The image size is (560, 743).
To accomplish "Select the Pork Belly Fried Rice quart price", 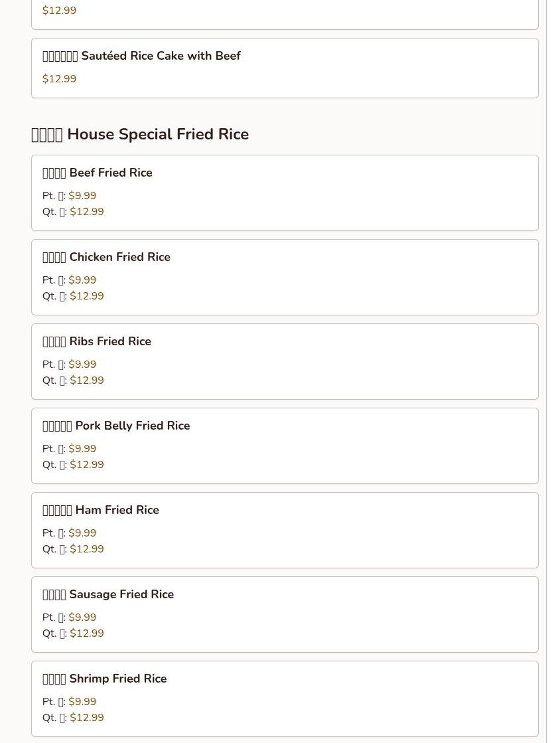I will pos(87,465).
